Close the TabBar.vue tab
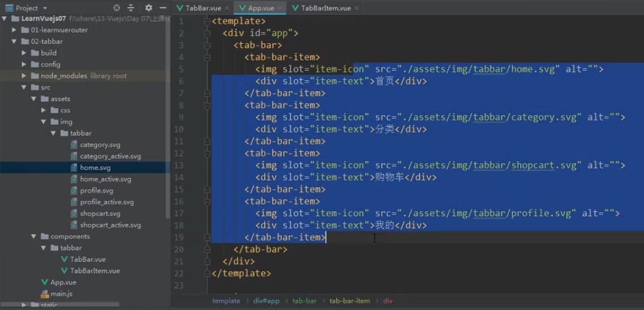644x310 pixels. coord(227,8)
